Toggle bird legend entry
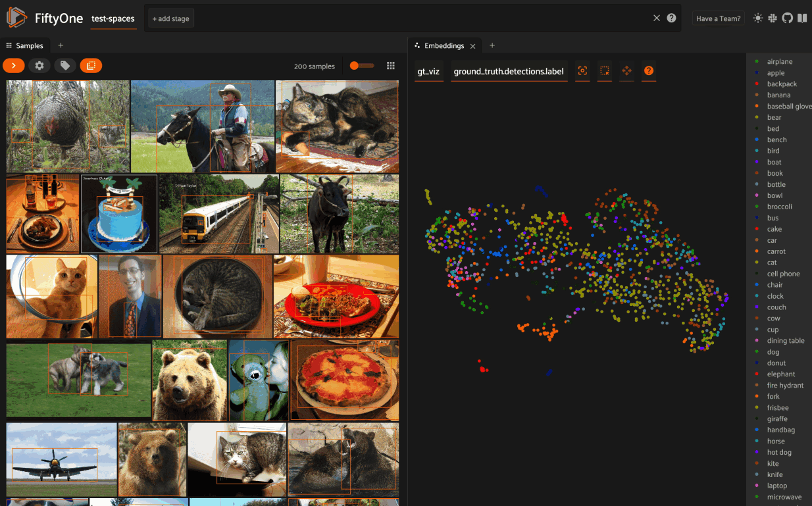The width and height of the screenshot is (812, 506). (x=773, y=151)
